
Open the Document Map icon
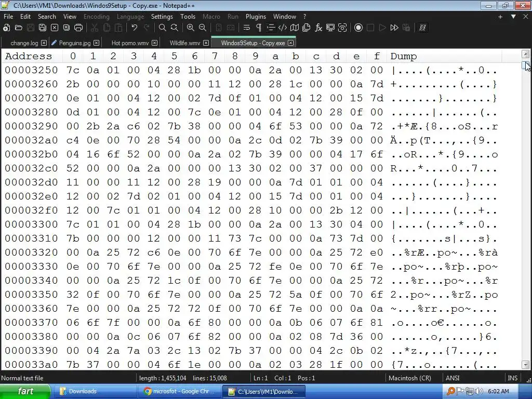295,28
